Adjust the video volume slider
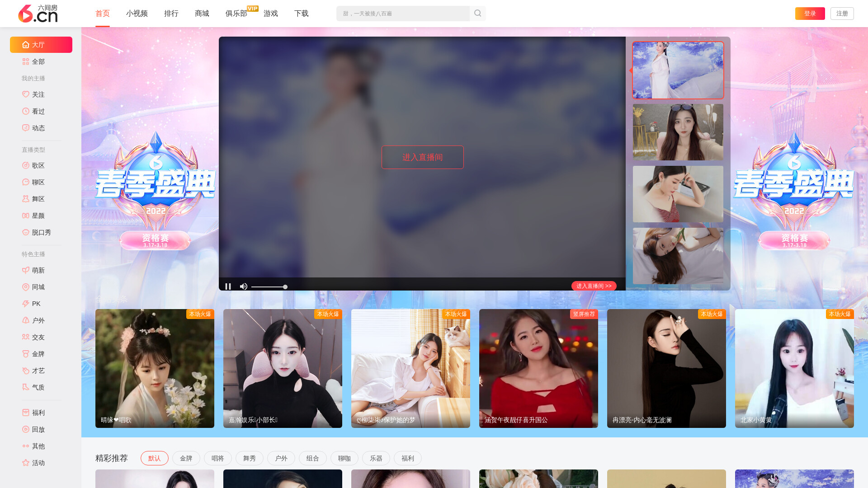The image size is (868, 488). click(269, 287)
